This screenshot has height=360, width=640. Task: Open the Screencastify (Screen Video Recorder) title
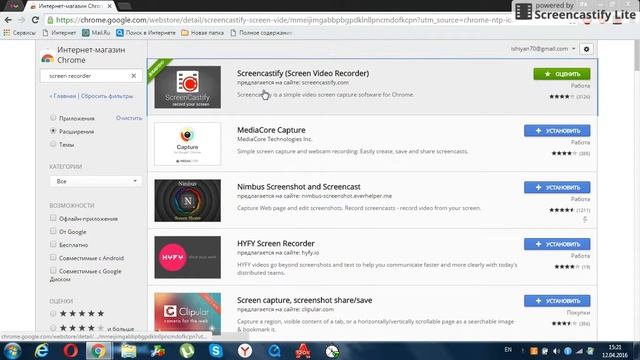click(303, 73)
